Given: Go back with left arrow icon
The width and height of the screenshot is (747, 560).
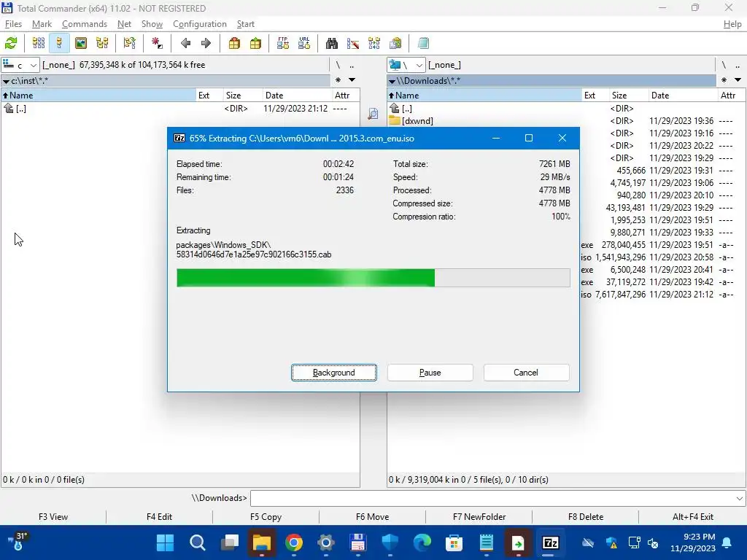Looking at the screenshot, I should coord(185,43).
